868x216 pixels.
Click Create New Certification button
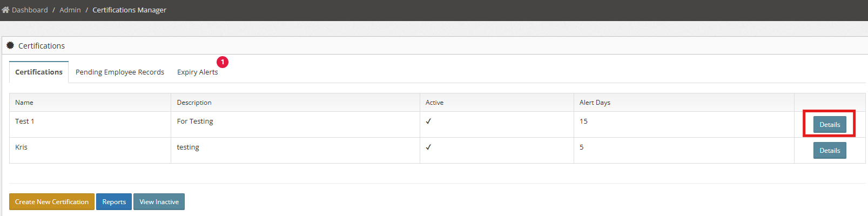click(x=52, y=201)
